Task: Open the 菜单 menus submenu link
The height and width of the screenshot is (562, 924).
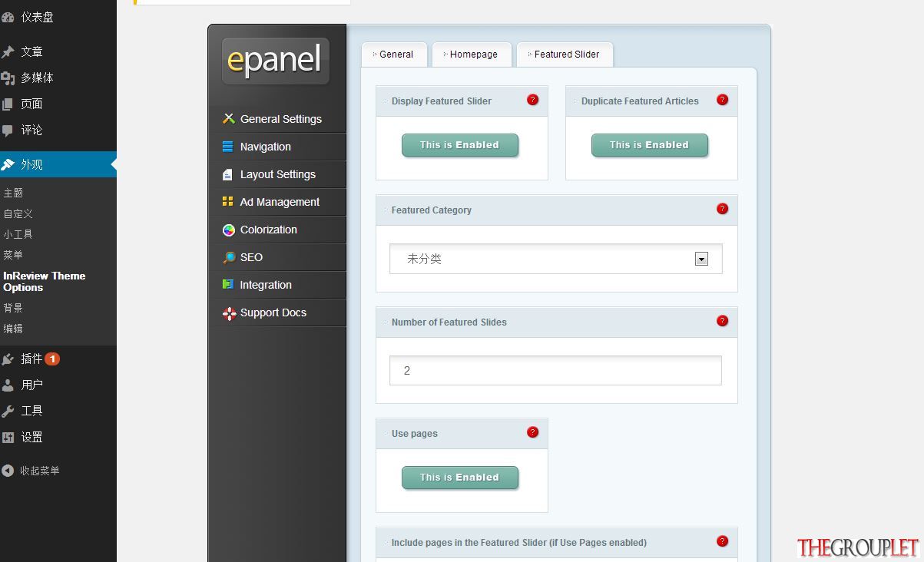Action: pos(13,255)
